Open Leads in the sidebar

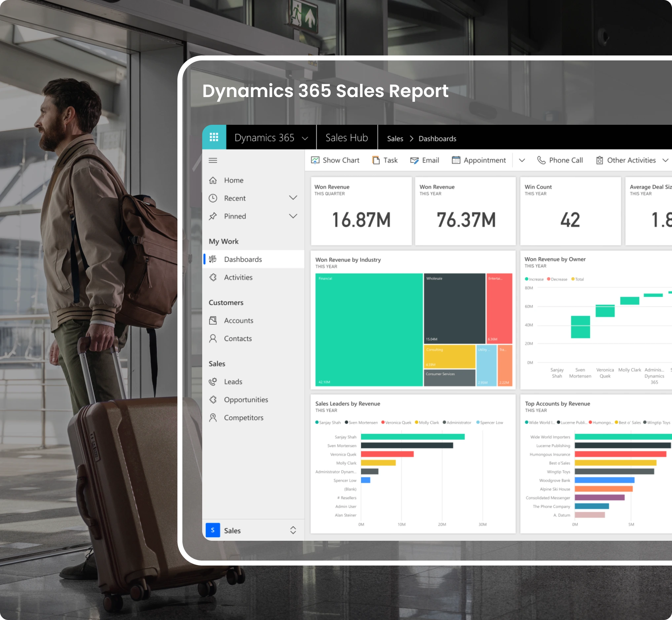(x=253, y=382)
